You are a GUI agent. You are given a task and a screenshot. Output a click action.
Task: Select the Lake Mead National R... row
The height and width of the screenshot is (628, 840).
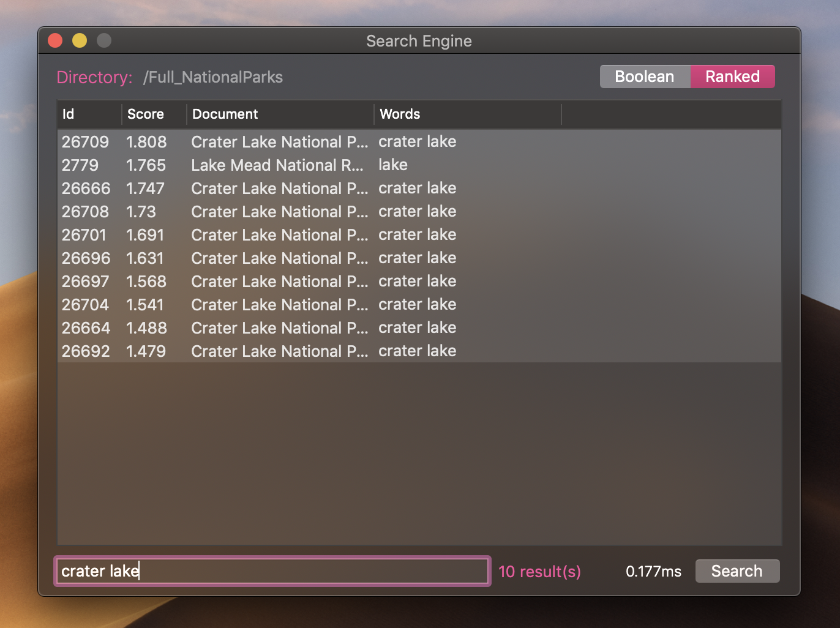[419, 165]
